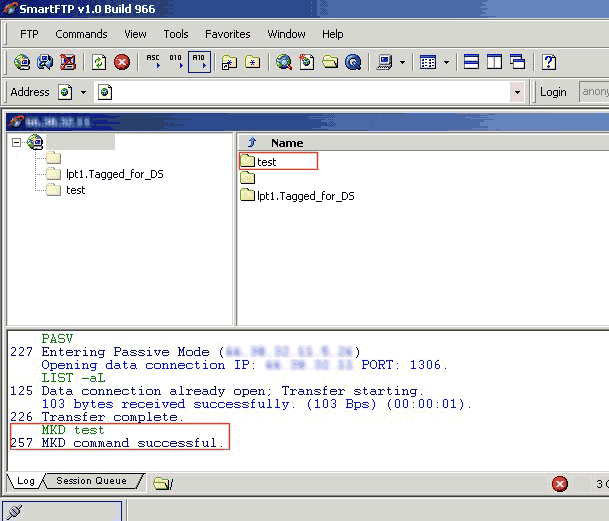
Task: Collapse the root server tree node
Action: [17, 142]
